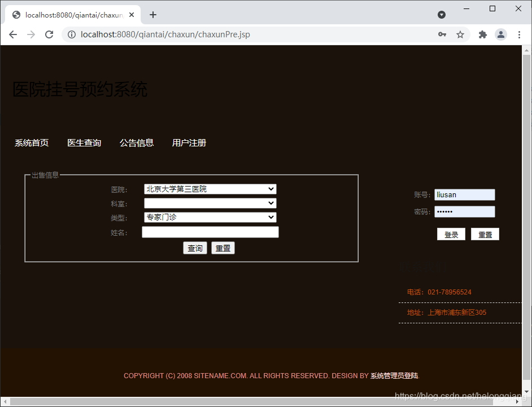
Task: Click the extensions puzzle icon
Action: [482, 34]
